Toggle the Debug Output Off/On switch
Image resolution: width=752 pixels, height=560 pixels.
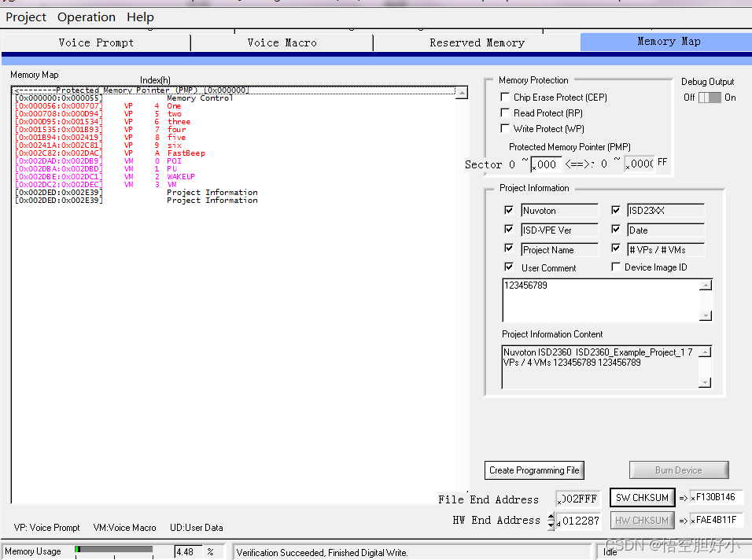(710, 98)
